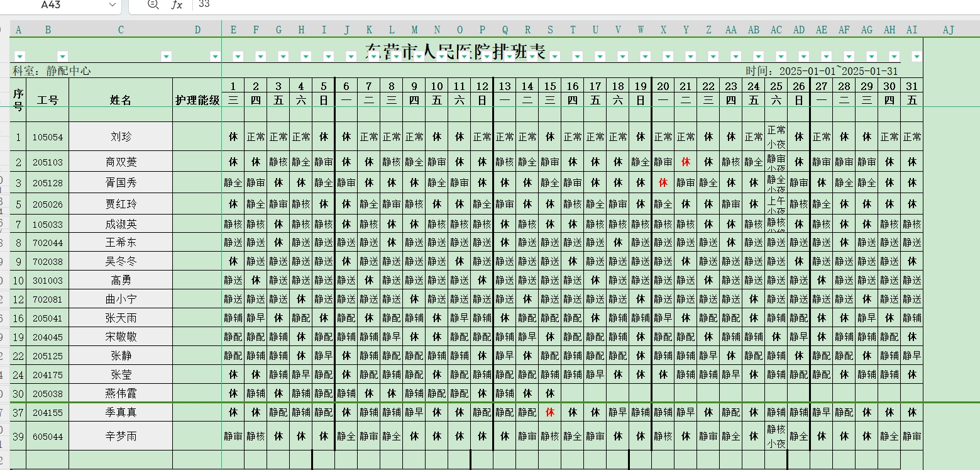
Task: Open the filter dropdown in column B
Action: tap(62, 56)
